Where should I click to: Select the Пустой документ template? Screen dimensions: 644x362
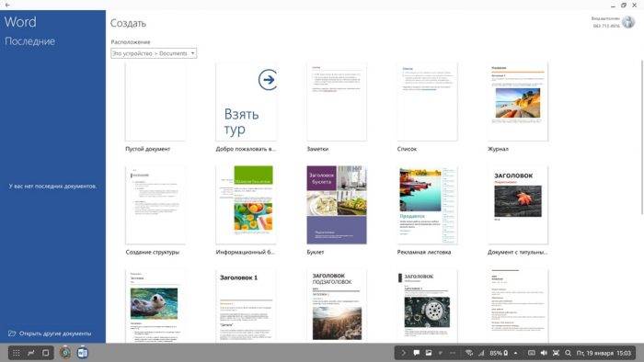coord(155,107)
